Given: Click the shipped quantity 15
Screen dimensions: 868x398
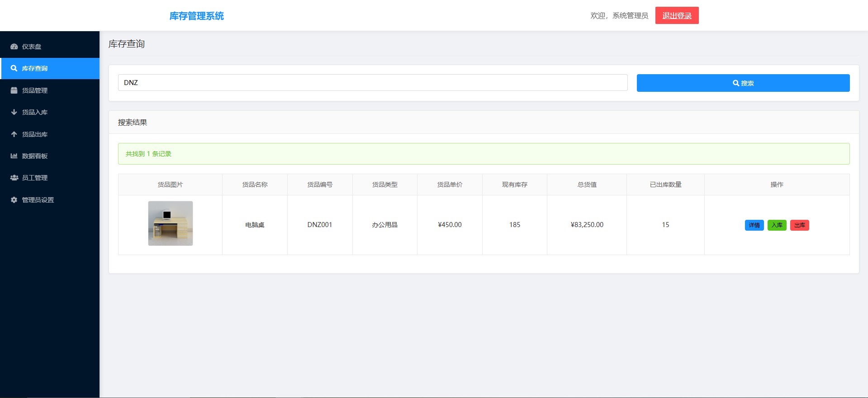Looking at the screenshot, I should click(665, 225).
